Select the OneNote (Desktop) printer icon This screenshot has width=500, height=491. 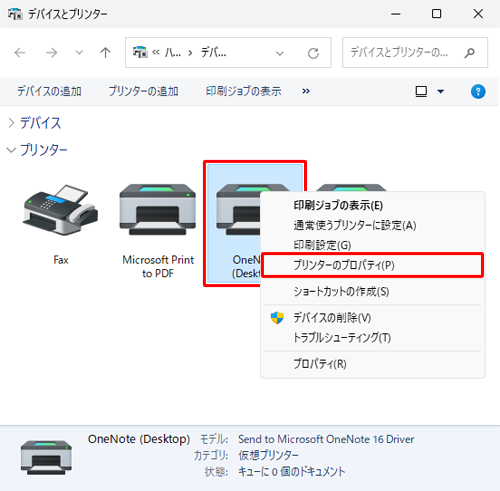pyautogui.click(x=237, y=209)
